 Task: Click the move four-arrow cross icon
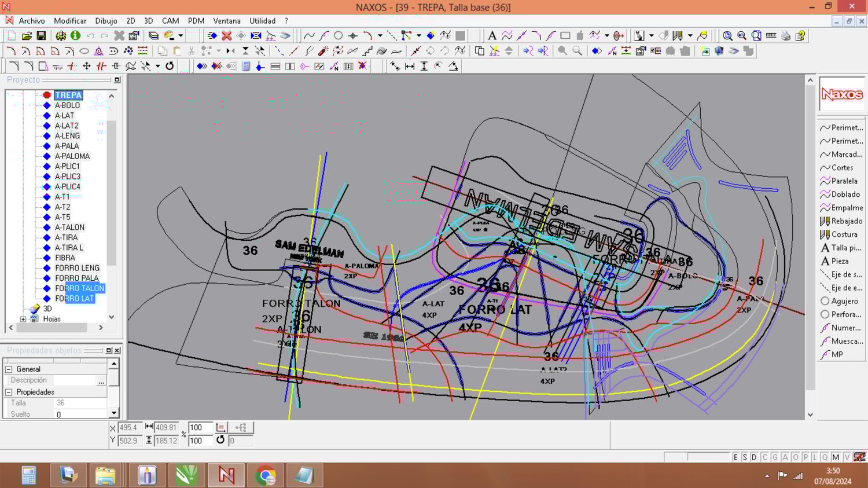[x=87, y=66]
